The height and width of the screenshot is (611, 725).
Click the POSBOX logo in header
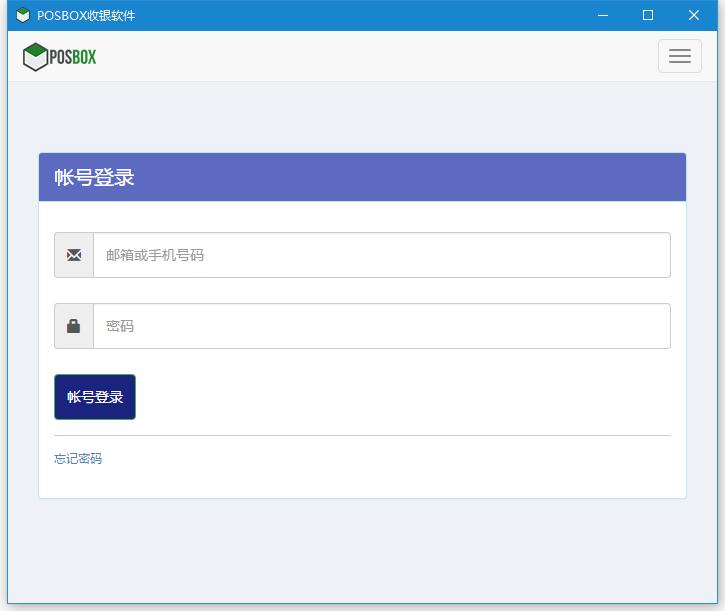coord(60,57)
